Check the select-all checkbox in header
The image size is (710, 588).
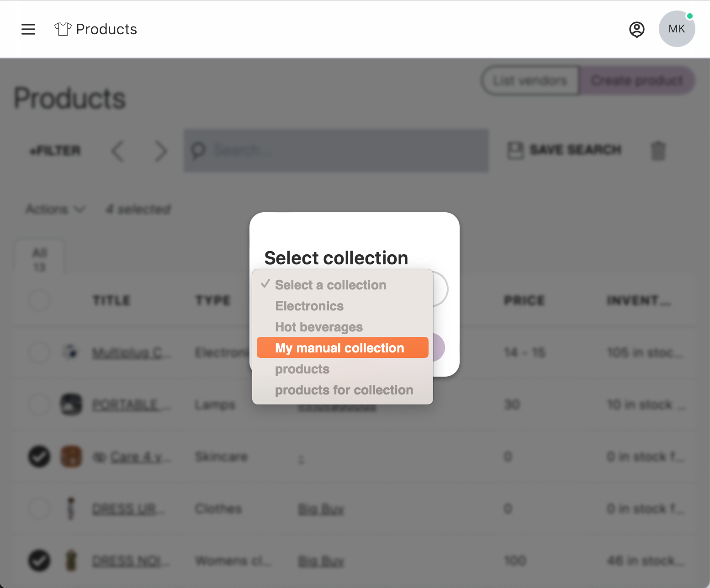pyautogui.click(x=39, y=300)
